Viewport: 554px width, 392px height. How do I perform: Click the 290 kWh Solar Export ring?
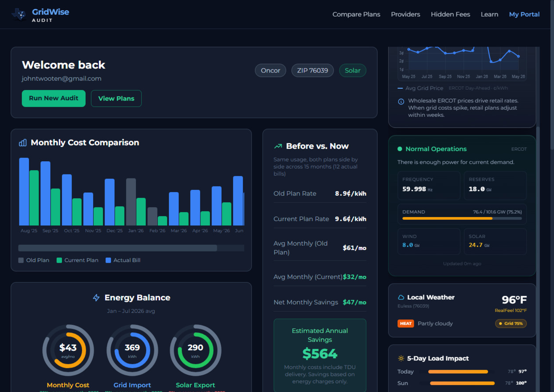[196, 350]
